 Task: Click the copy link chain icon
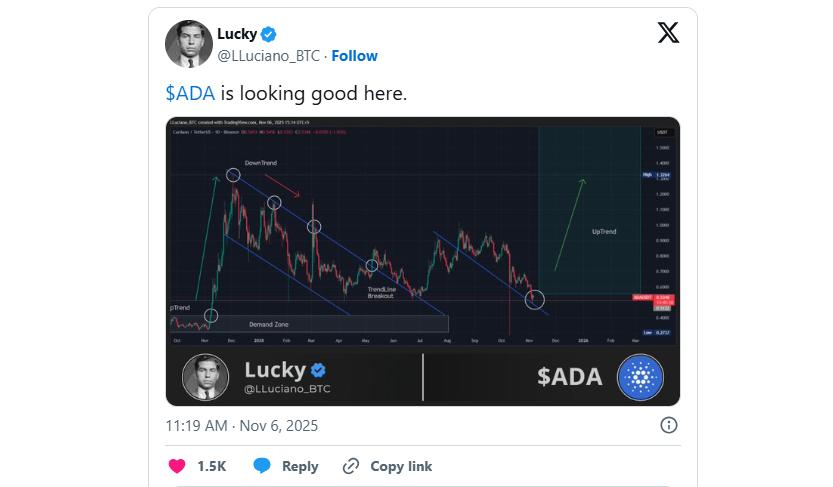click(x=351, y=466)
